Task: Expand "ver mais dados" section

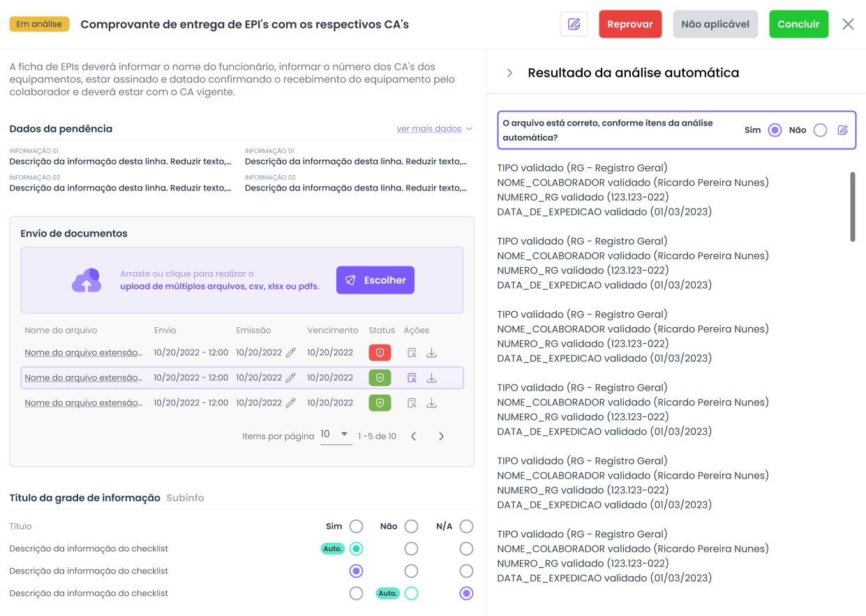Action: point(434,129)
